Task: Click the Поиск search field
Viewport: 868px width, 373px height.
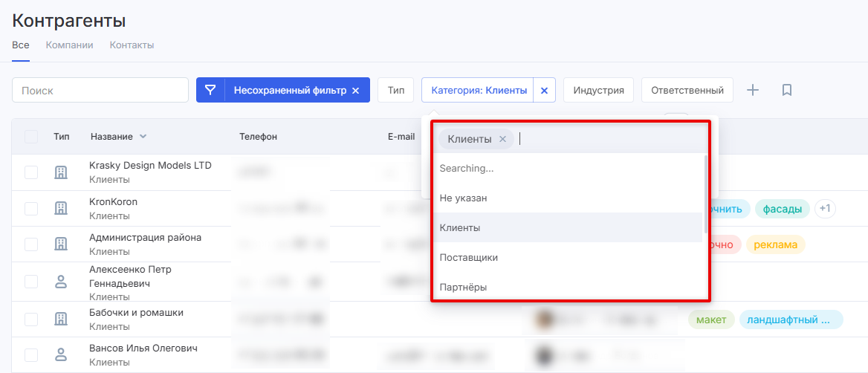Action: [x=100, y=90]
